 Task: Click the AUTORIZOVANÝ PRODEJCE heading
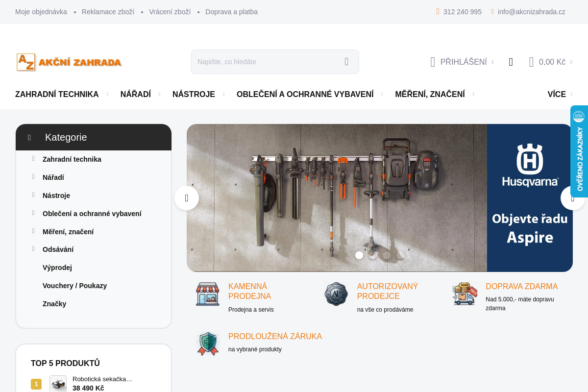pos(388,291)
